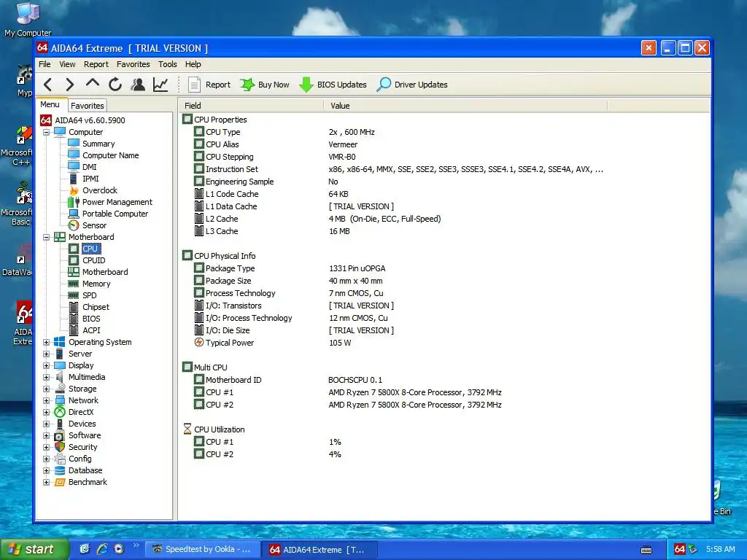Expand the Operating System tree node
This screenshot has height=560, width=747.
pos(46,343)
